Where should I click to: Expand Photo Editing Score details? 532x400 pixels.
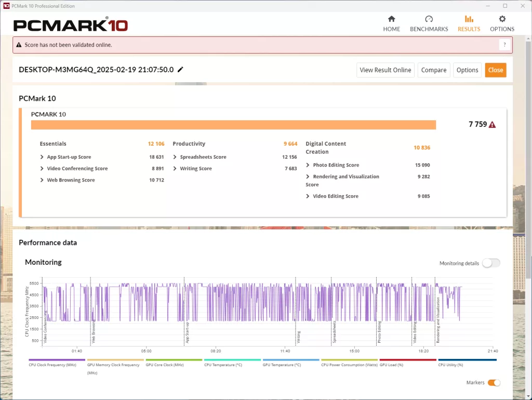pos(308,165)
